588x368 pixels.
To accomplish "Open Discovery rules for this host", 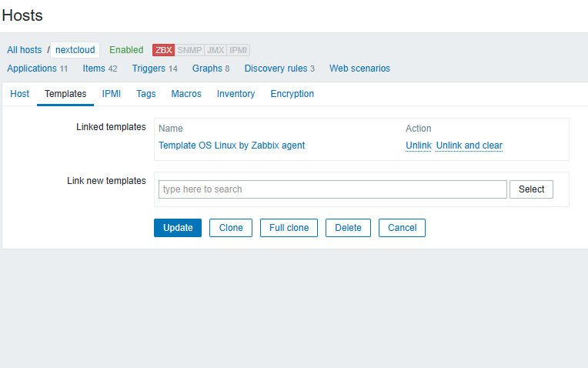I will (276, 69).
